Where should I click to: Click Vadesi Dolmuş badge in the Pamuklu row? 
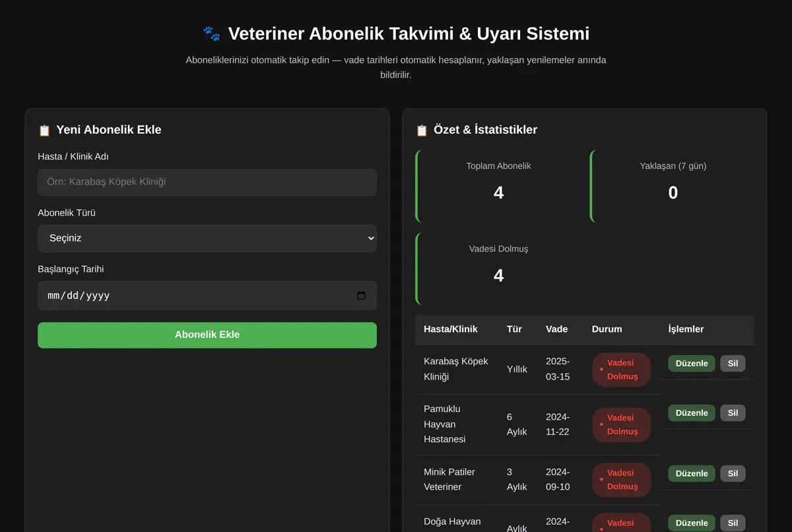pyautogui.click(x=621, y=424)
